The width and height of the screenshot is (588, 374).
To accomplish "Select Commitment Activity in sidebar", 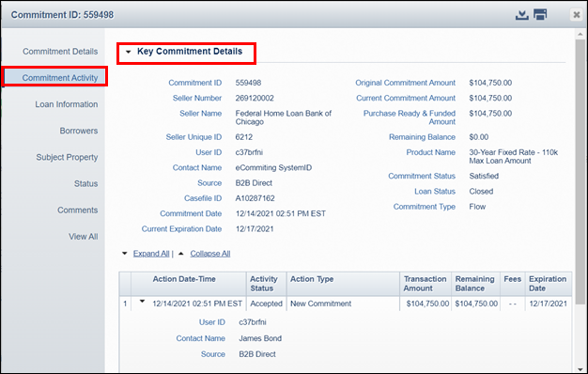I will tap(54, 77).
